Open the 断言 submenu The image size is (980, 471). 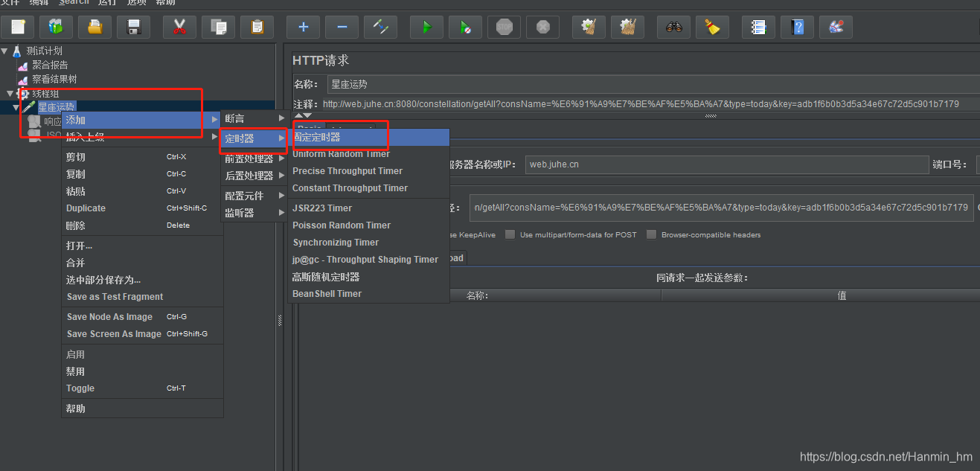tap(254, 118)
